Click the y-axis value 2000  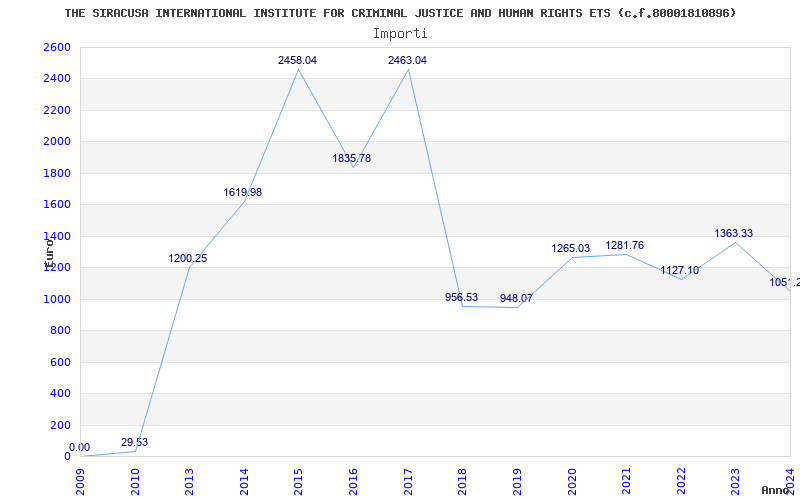[57, 141]
